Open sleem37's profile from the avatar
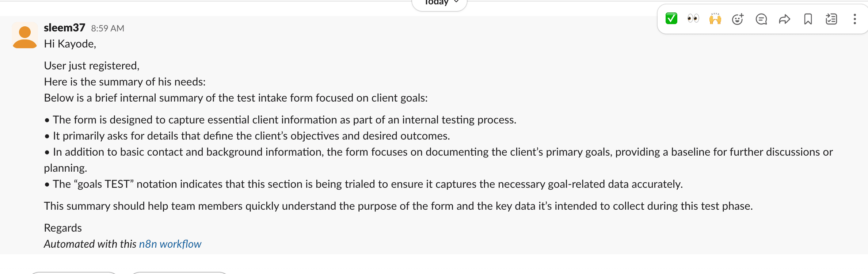 click(25, 35)
